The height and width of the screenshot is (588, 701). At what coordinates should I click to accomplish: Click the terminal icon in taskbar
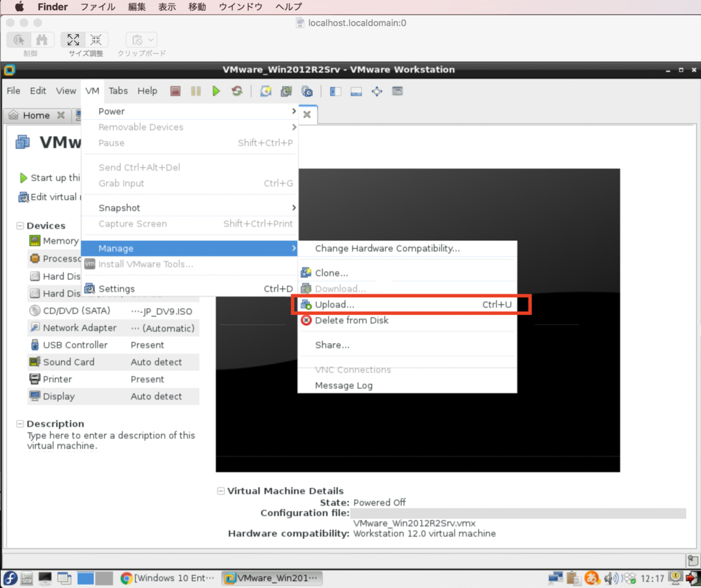point(44,578)
